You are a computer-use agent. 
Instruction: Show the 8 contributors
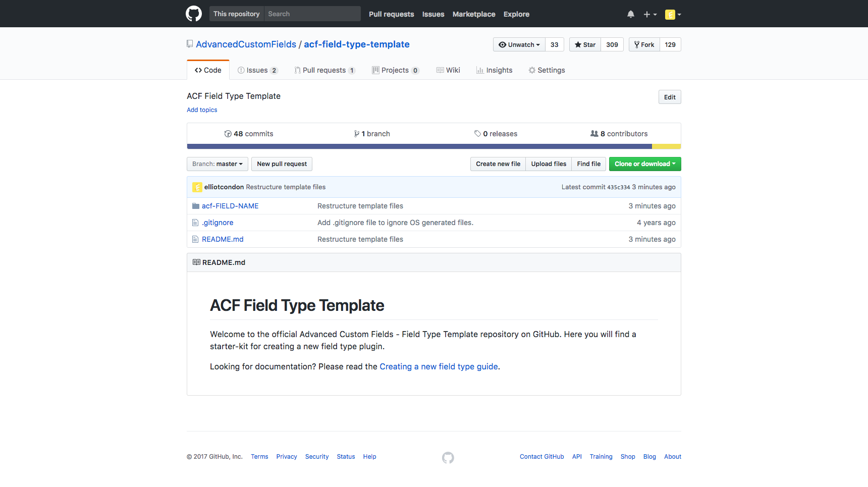(x=619, y=134)
